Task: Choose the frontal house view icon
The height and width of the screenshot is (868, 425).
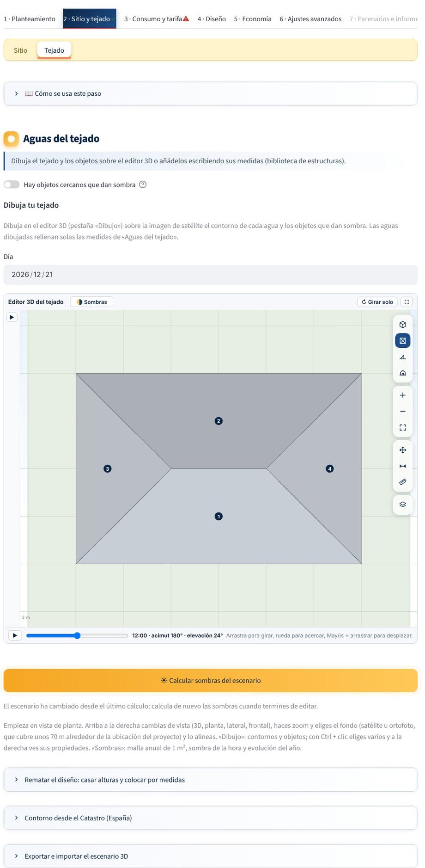Action: (x=402, y=373)
